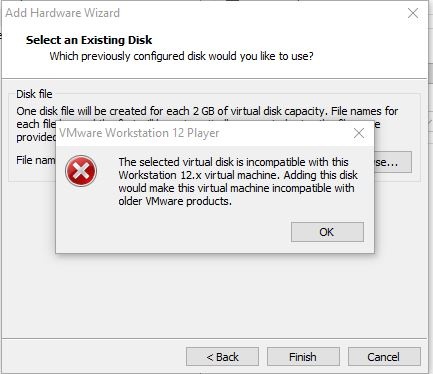Click the 'older VMware products.' message line
The width and height of the screenshot is (433, 374).
(x=175, y=201)
